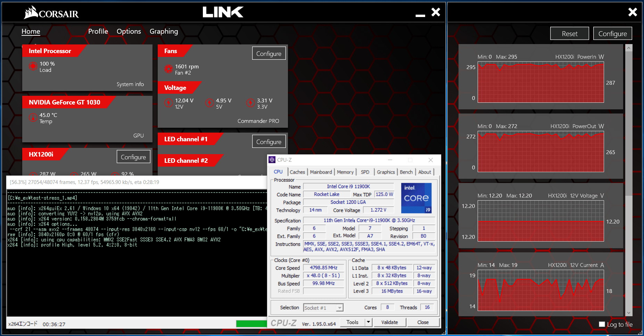Switch to the Caches tab

click(297, 172)
